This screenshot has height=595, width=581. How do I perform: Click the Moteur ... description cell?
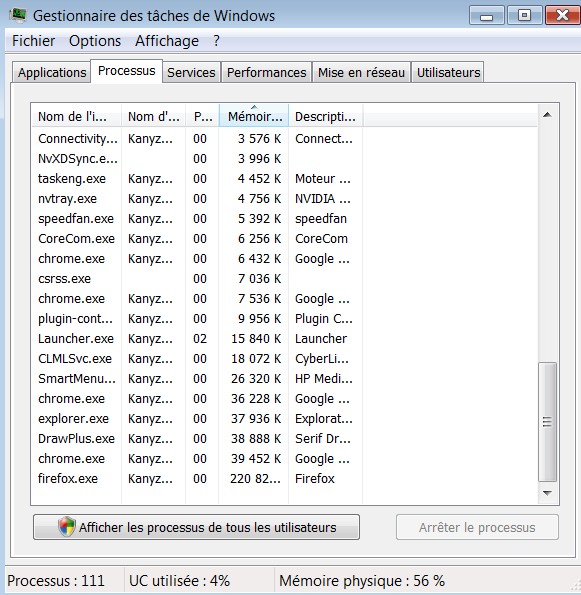tap(323, 178)
